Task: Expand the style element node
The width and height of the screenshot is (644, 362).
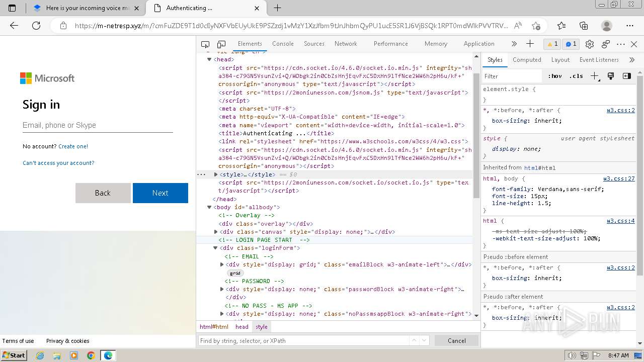Action: point(216,174)
